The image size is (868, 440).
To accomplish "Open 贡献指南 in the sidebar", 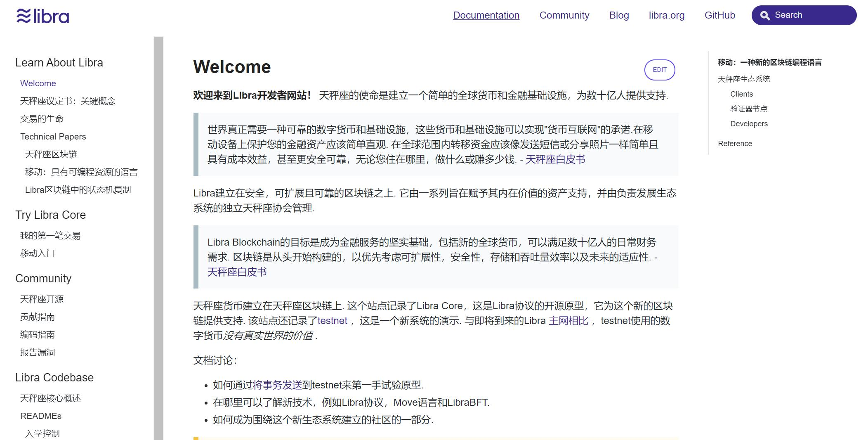I will 38,317.
